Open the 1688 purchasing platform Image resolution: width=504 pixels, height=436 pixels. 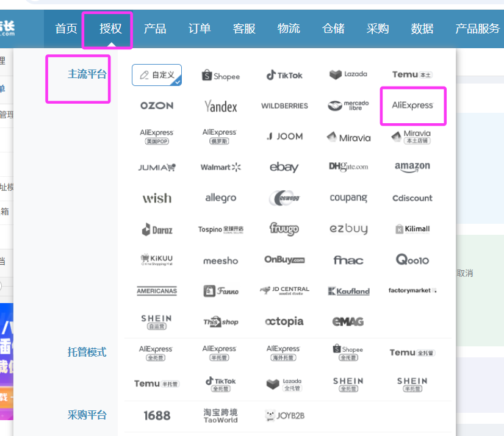pyautogui.click(x=157, y=415)
